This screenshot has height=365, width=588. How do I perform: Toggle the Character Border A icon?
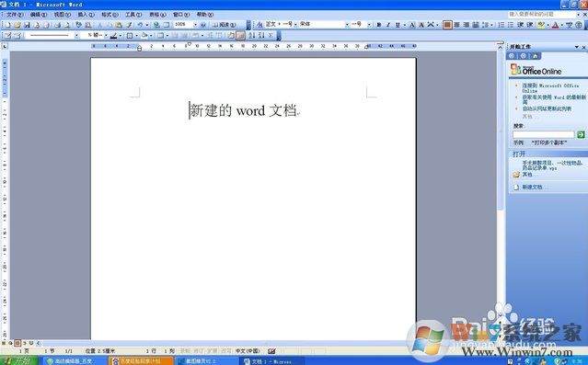[x=411, y=25]
